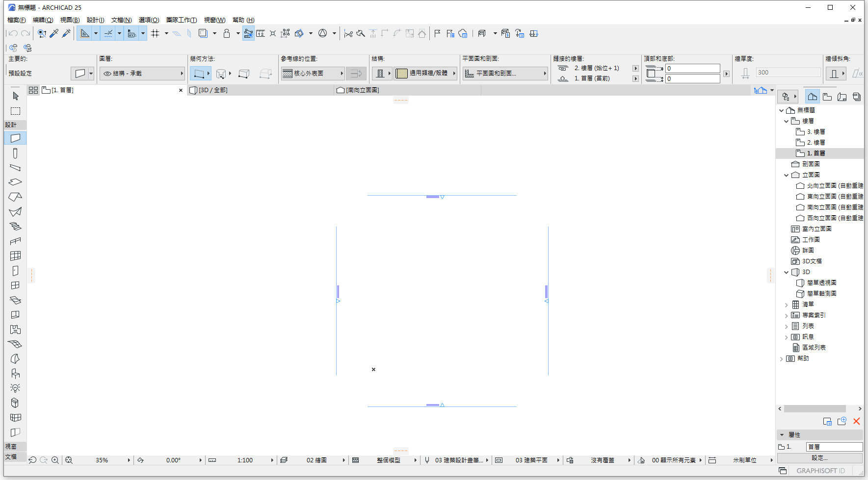
Task: Toggle Trace reference
Action: click(x=203, y=33)
